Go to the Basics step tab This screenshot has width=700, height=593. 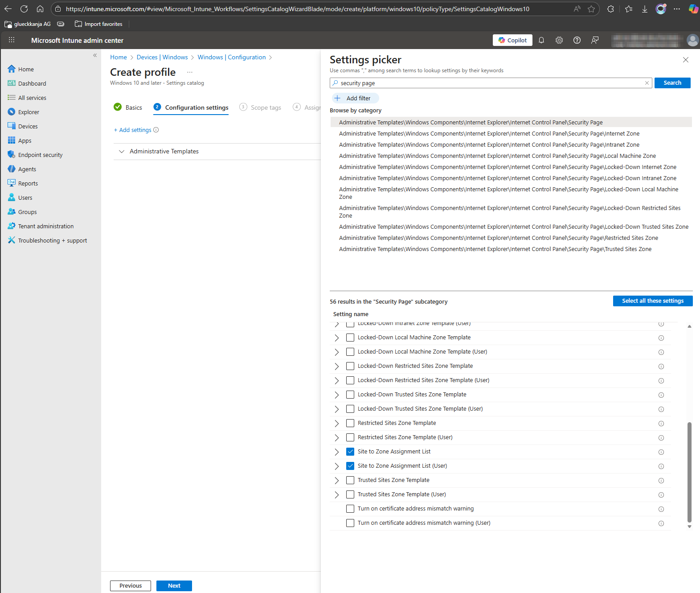coord(128,107)
